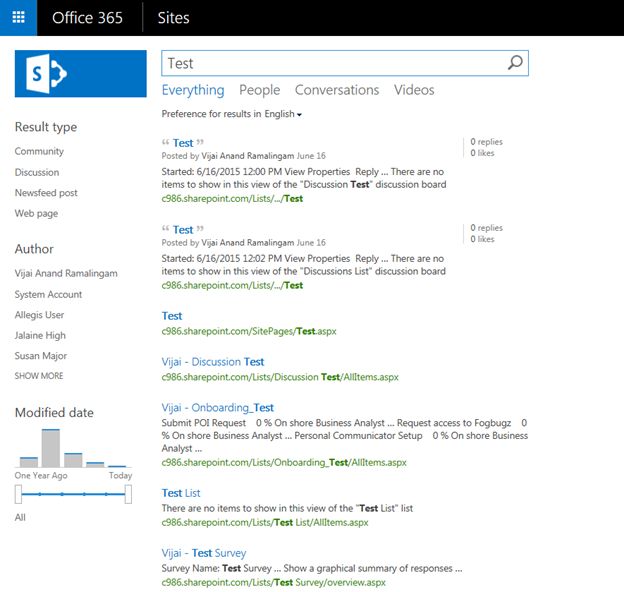Expand the results language dropdown
Screen dimensions: 624x592
point(283,114)
